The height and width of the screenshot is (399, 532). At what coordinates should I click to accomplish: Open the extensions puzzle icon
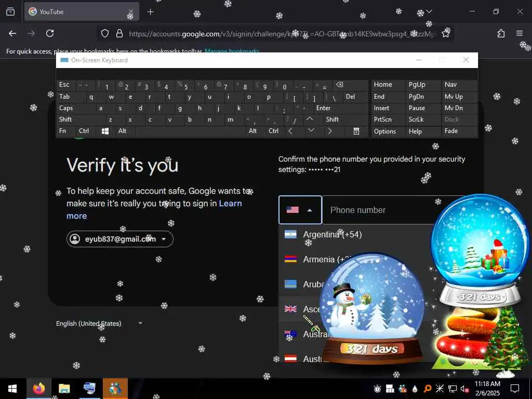click(501, 33)
